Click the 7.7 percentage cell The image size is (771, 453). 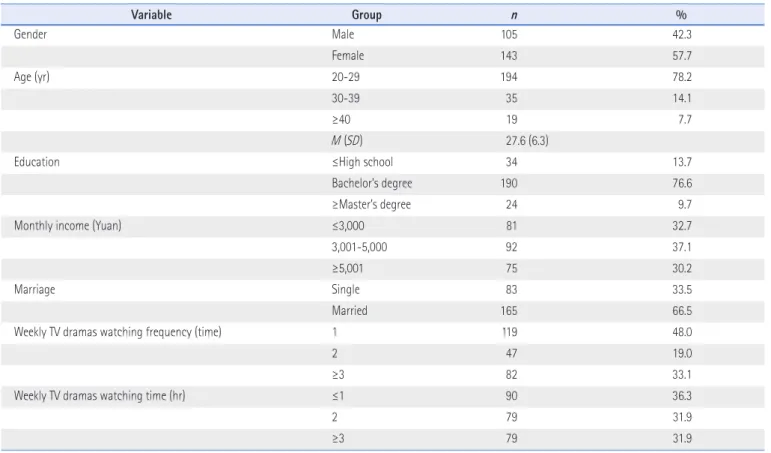pyautogui.click(x=685, y=120)
